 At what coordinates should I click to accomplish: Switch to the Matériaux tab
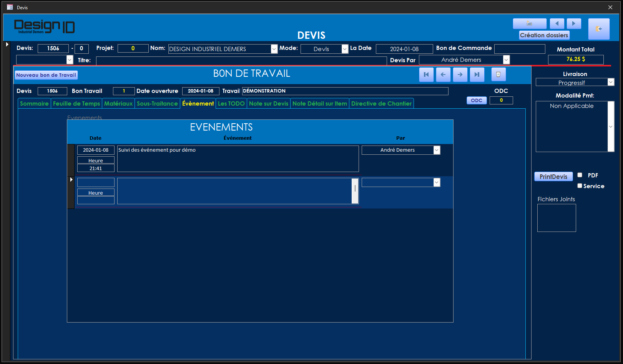tap(118, 104)
